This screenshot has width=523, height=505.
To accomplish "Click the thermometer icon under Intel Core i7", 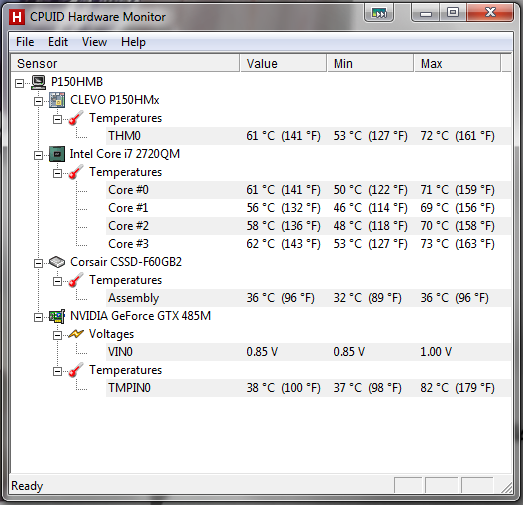I will pos(76,172).
